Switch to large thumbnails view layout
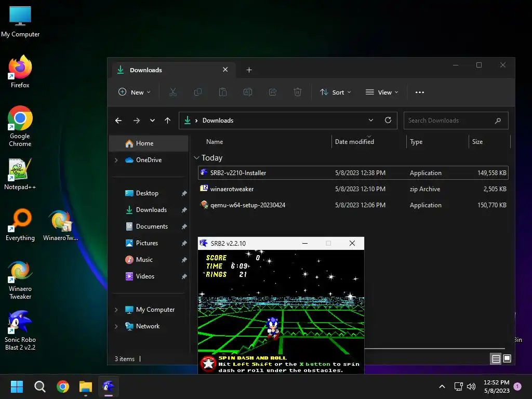Screen dimensions: 532x399 507,358
